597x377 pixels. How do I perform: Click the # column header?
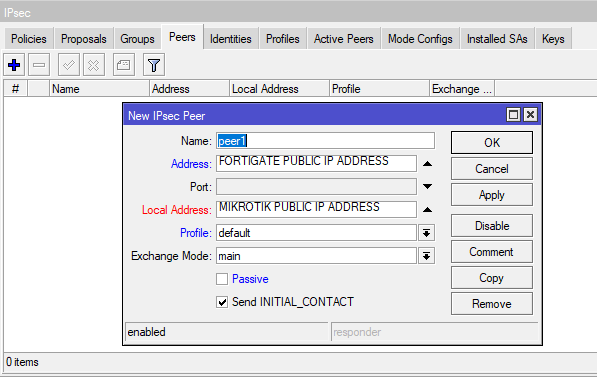16,89
